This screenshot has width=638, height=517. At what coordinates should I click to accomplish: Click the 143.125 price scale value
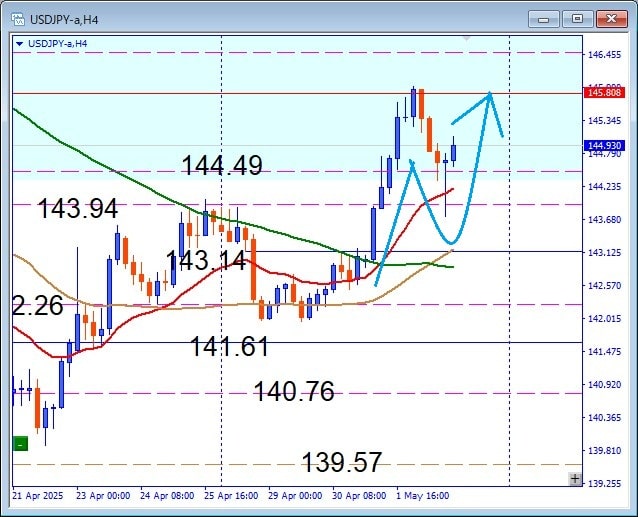click(605, 253)
